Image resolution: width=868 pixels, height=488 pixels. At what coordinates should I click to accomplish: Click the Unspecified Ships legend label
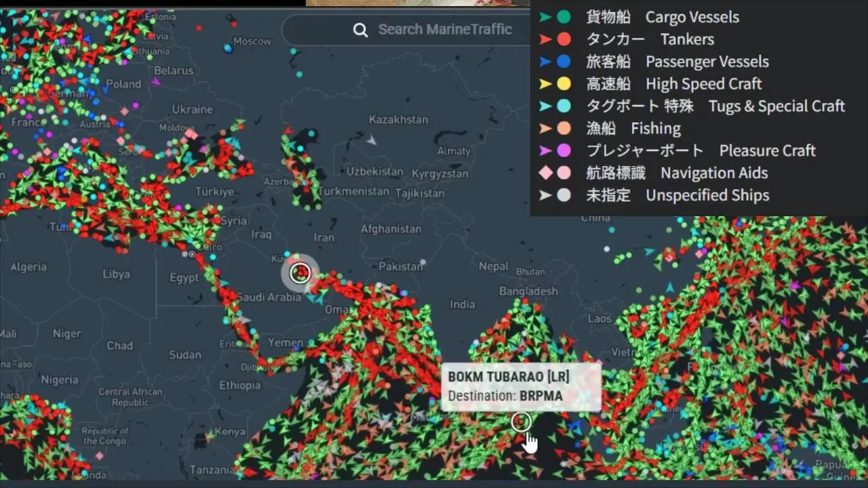click(707, 195)
